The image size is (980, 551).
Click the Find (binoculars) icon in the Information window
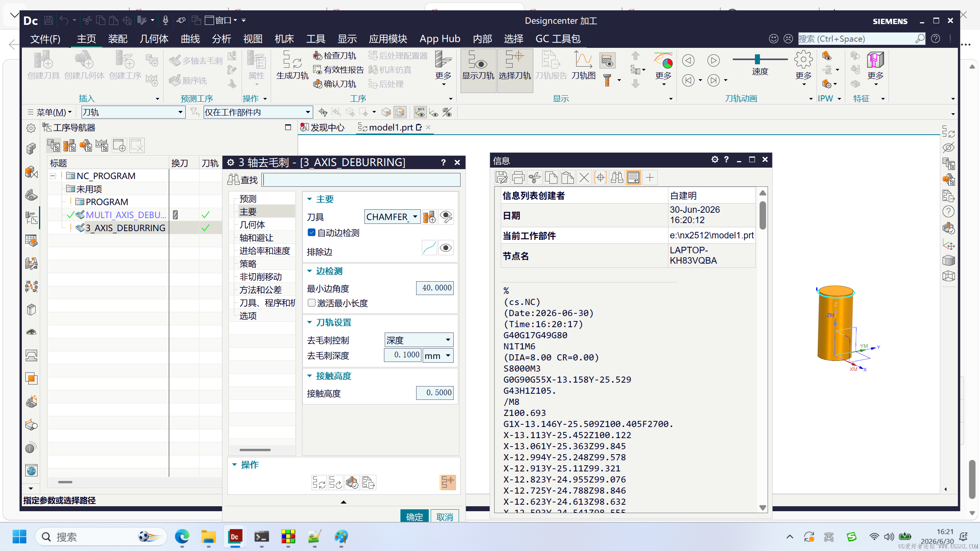(617, 178)
